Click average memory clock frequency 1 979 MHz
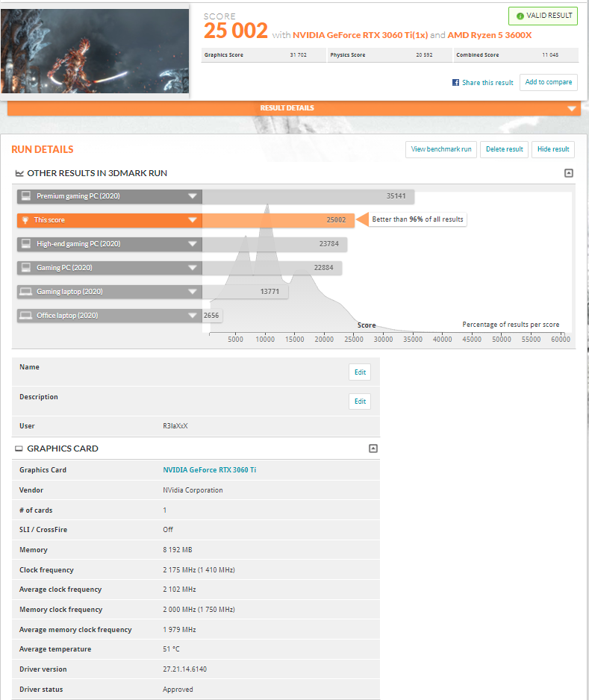This screenshot has width=589, height=700. (x=179, y=629)
